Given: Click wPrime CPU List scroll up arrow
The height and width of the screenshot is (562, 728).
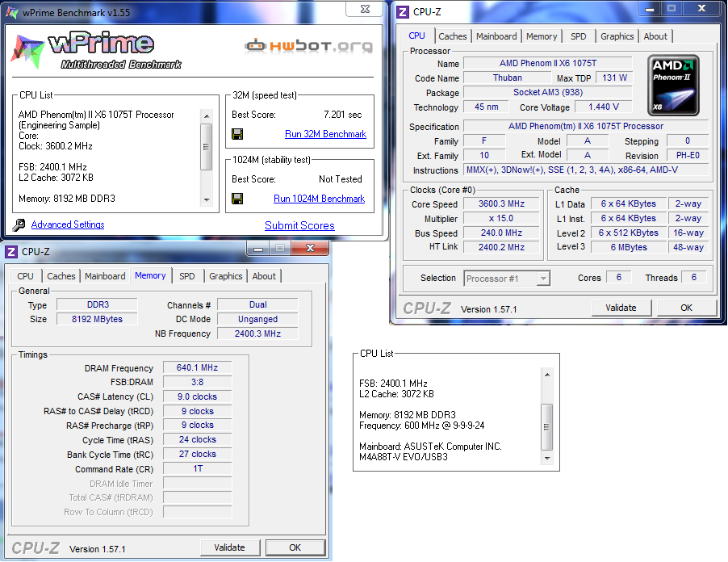Looking at the screenshot, I should (207, 115).
